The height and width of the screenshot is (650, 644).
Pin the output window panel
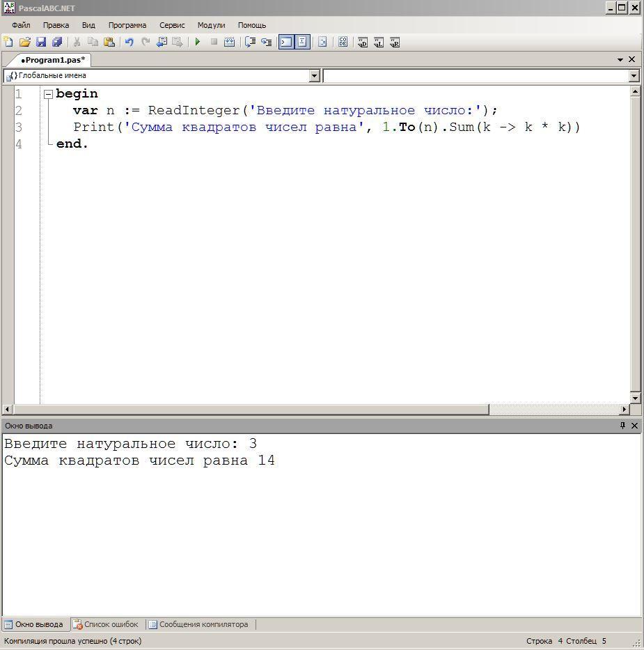point(622,426)
